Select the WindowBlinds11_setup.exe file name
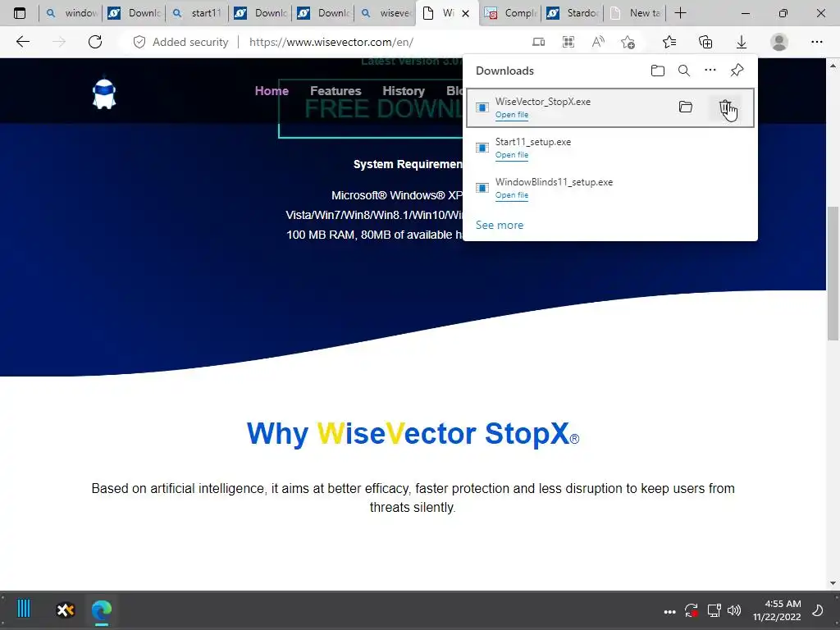The image size is (840, 630). 554,182
